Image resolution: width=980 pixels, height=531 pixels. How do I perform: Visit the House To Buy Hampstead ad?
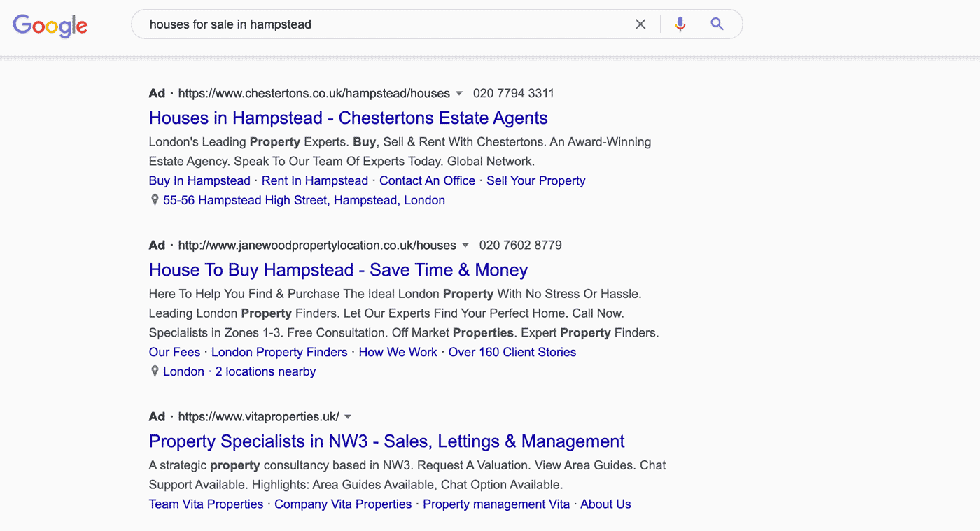coord(338,270)
